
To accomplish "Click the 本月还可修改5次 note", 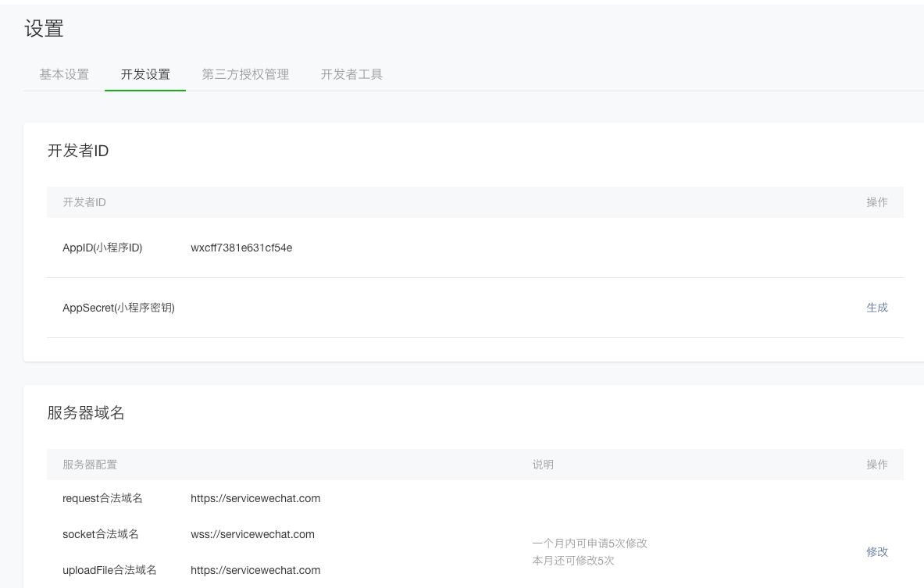I will 573,561.
